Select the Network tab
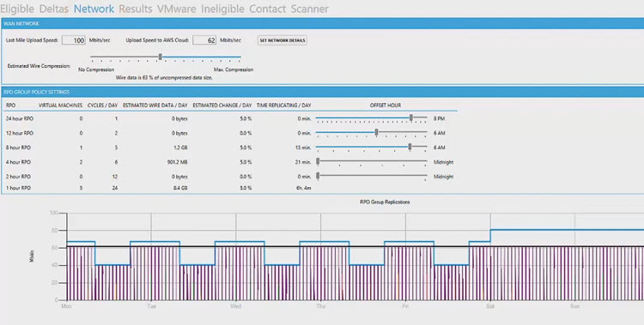Viewport: 644px width, 325px height. (x=94, y=9)
